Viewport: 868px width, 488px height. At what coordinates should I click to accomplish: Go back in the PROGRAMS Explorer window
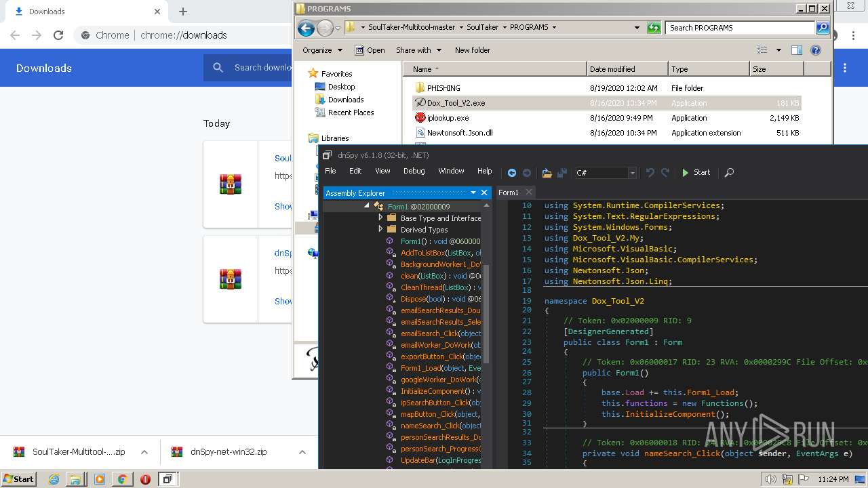coord(306,28)
